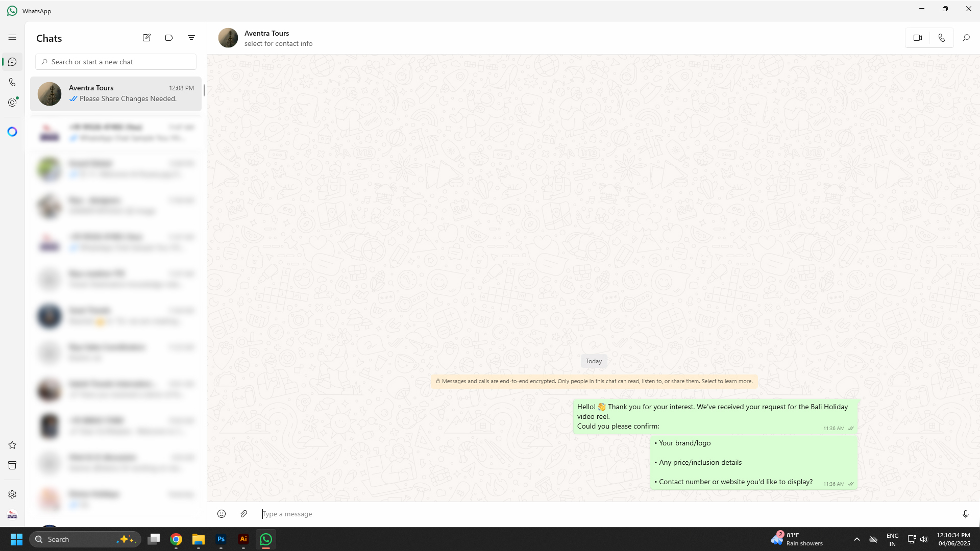Start a voice call with Aventra Tours

[942, 38]
